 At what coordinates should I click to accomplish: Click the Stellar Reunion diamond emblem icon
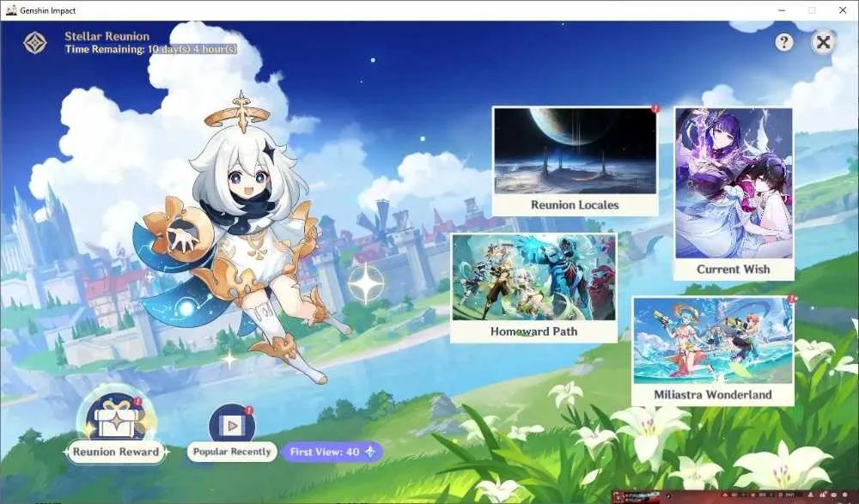[35, 43]
